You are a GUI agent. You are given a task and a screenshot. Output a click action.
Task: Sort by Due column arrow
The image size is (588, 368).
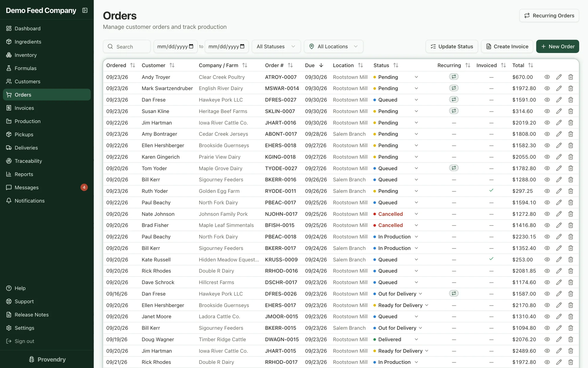(321, 65)
